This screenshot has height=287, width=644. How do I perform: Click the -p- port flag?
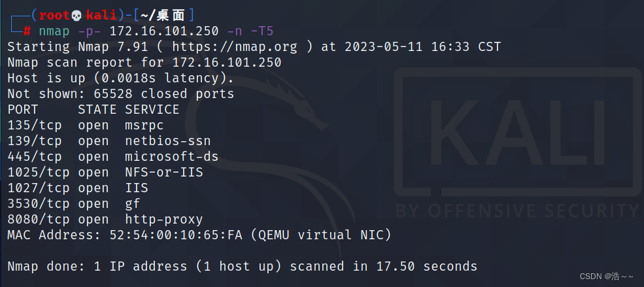point(90,31)
